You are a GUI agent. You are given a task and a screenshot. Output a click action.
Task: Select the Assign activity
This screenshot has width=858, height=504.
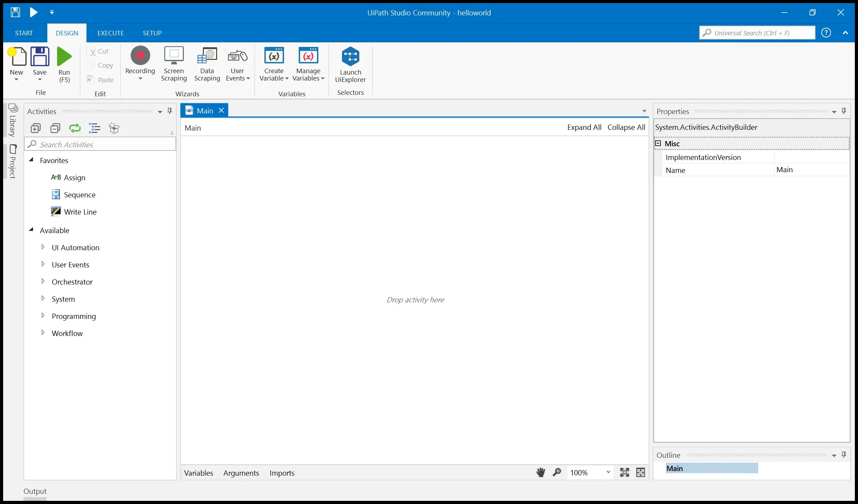click(68, 177)
